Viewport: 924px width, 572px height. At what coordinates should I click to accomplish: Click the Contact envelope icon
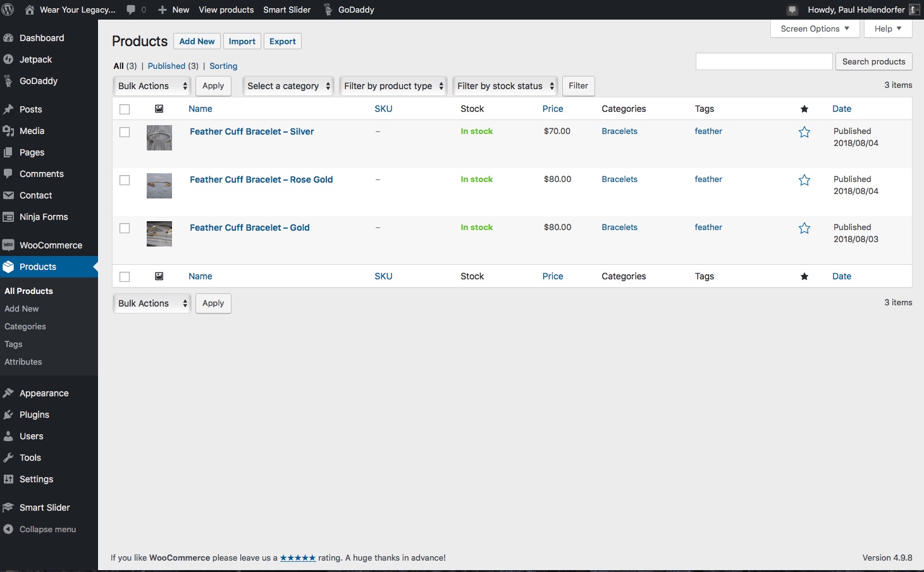tap(8, 195)
